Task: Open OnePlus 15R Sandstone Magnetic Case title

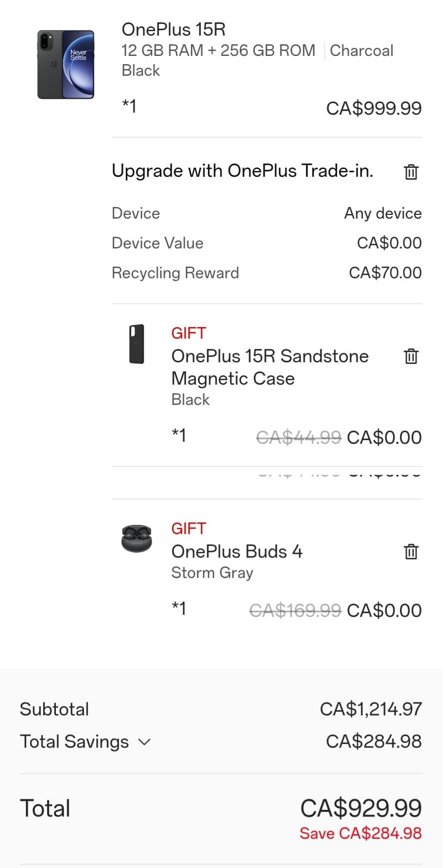Action: coord(270,367)
